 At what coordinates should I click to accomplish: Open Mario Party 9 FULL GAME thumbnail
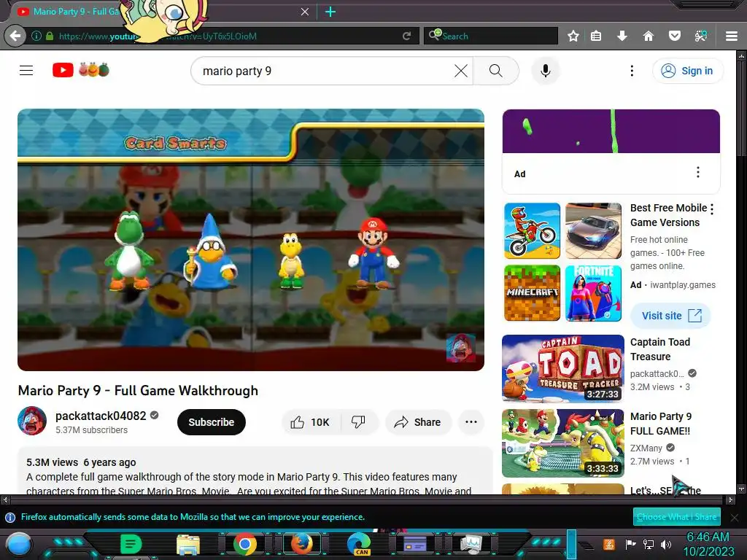pos(563,443)
